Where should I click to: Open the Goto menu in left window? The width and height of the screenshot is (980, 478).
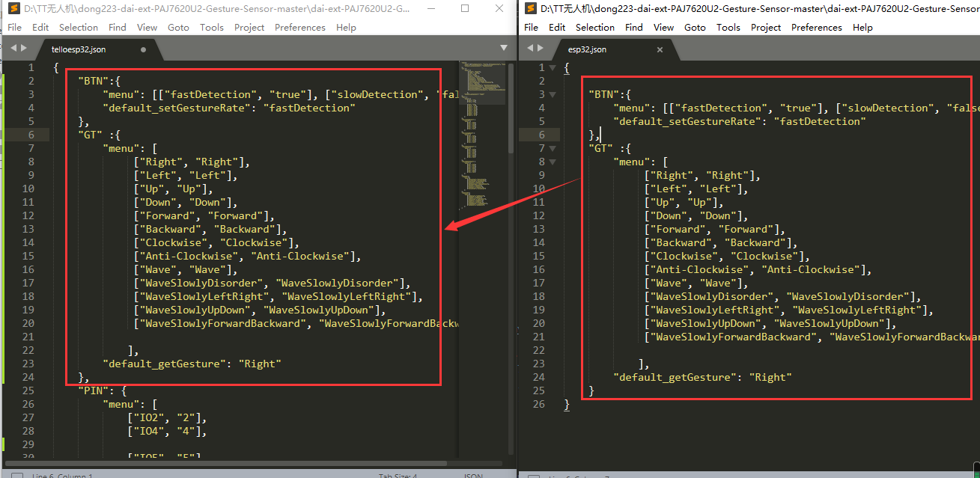tap(178, 27)
